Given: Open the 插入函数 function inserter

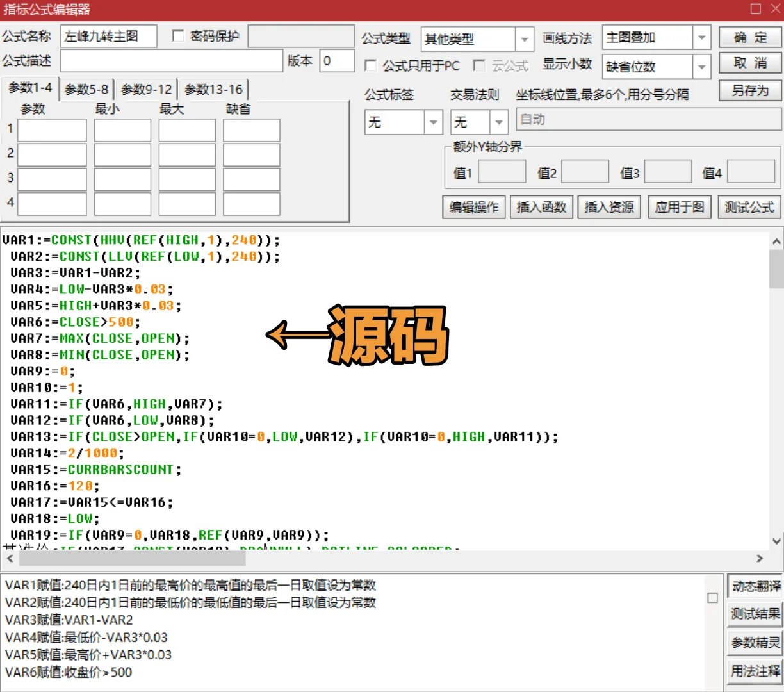Looking at the screenshot, I should 541,207.
